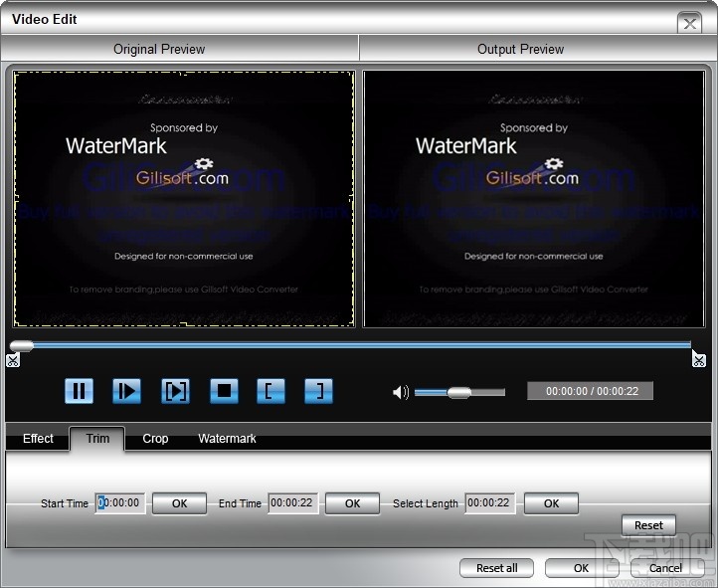Click the bottom OK dialog button
718x588 pixels.
pyautogui.click(x=581, y=568)
